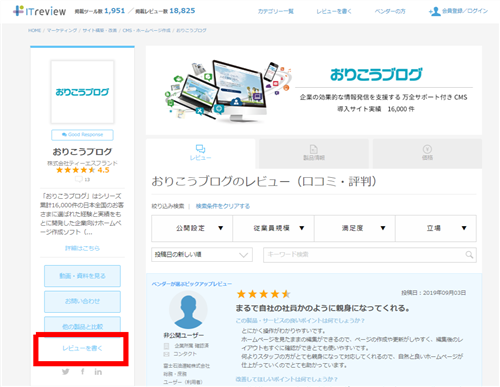Click the おりこうブログ product logo thumbnail
Screen dimensions: 500x387
(82, 92)
